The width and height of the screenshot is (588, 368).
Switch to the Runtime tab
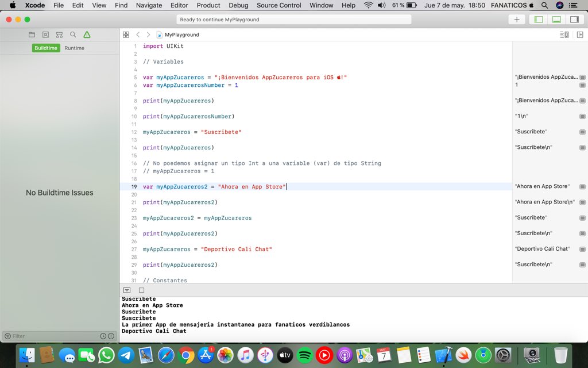click(74, 48)
